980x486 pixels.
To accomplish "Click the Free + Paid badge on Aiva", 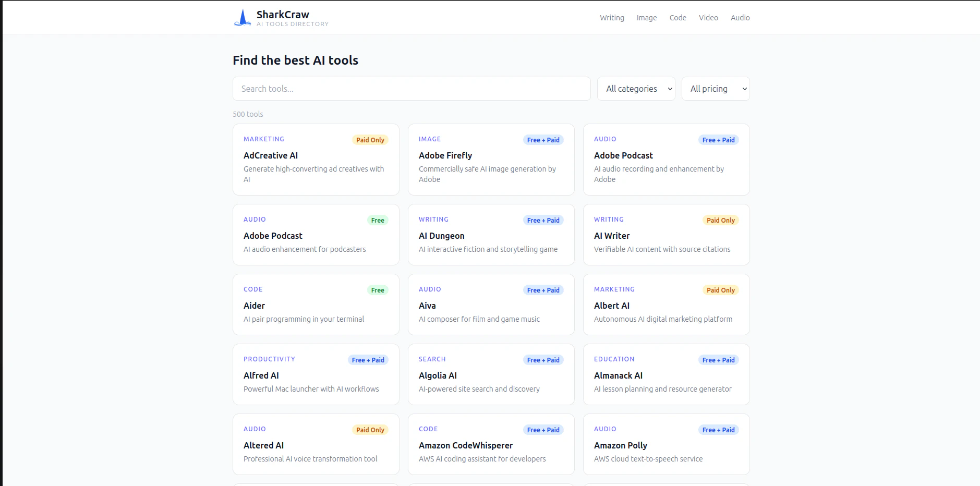I will click(543, 290).
